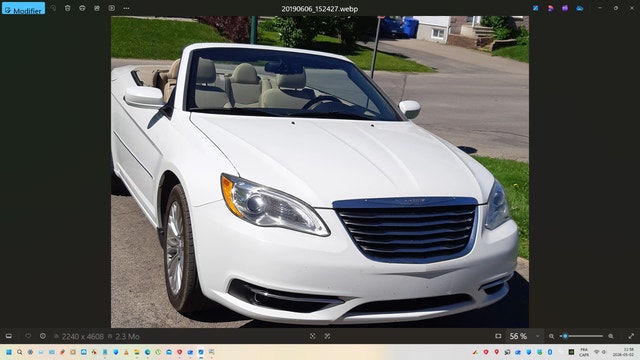The height and width of the screenshot is (360, 640).
Task: Open the OneDrive cloud icon in title bar
Action: [580, 8]
